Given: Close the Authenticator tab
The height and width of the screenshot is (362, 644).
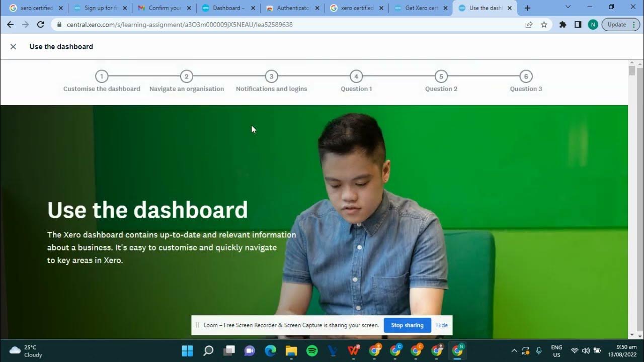Looking at the screenshot, I should [x=317, y=8].
